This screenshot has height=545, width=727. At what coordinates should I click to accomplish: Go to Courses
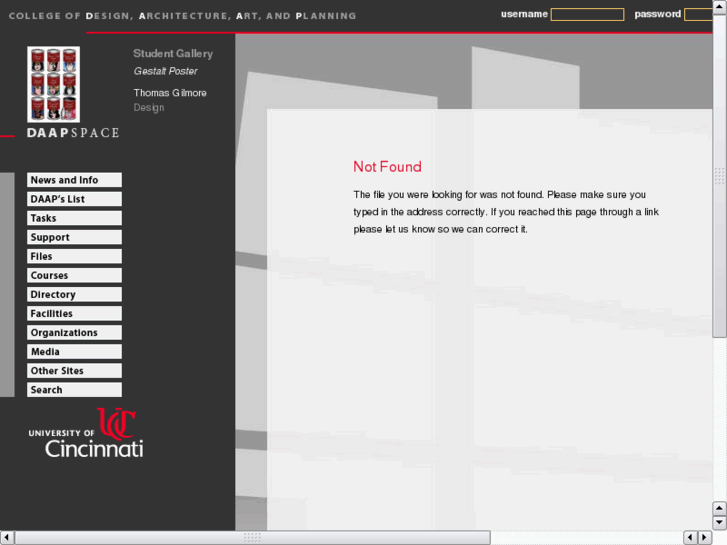pos(74,275)
